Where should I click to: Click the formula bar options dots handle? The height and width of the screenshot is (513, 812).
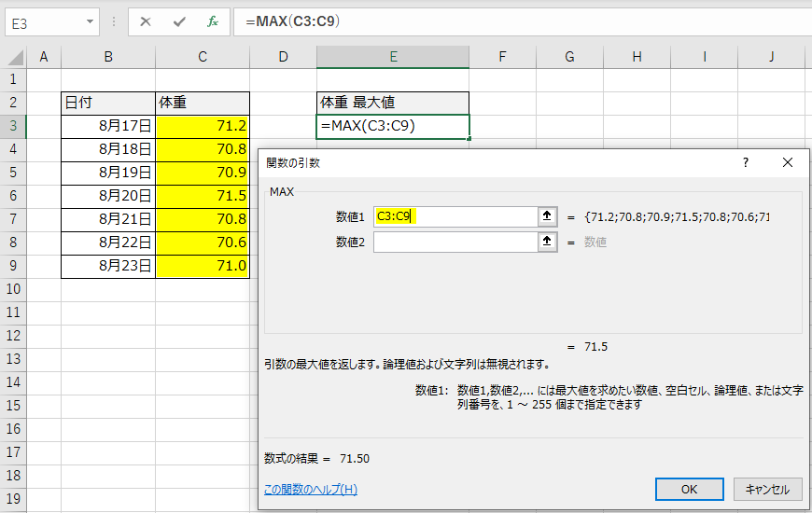(x=114, y=21)
